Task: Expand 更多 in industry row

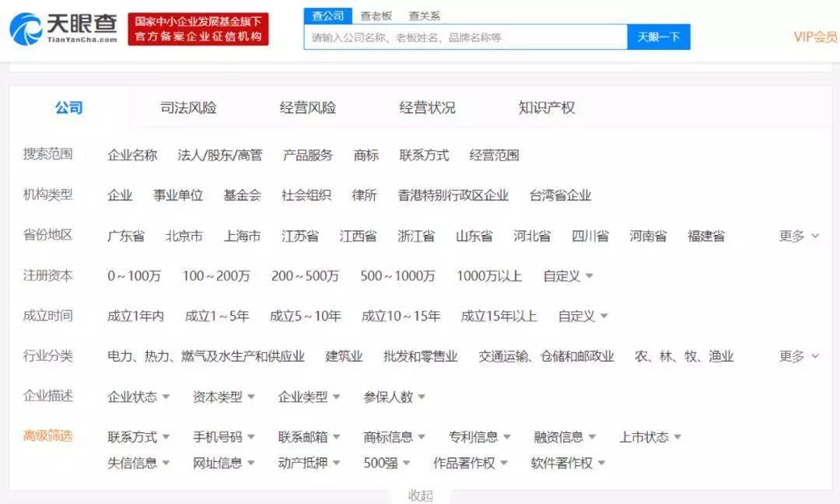Action: 799,356
